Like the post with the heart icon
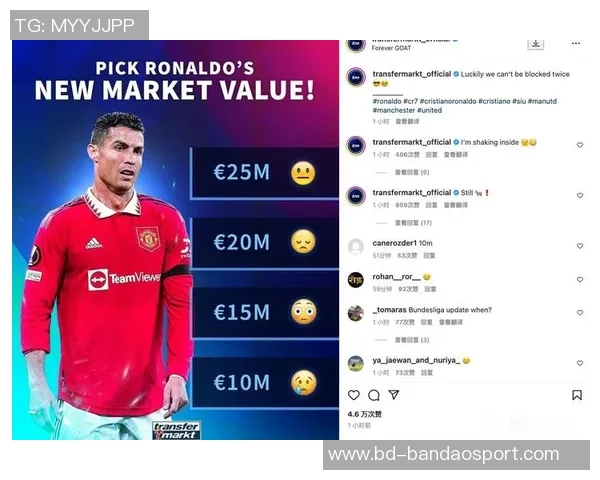The height and width of the screenshot is (480, 600). pyautogui.click(x=354, y=395)
